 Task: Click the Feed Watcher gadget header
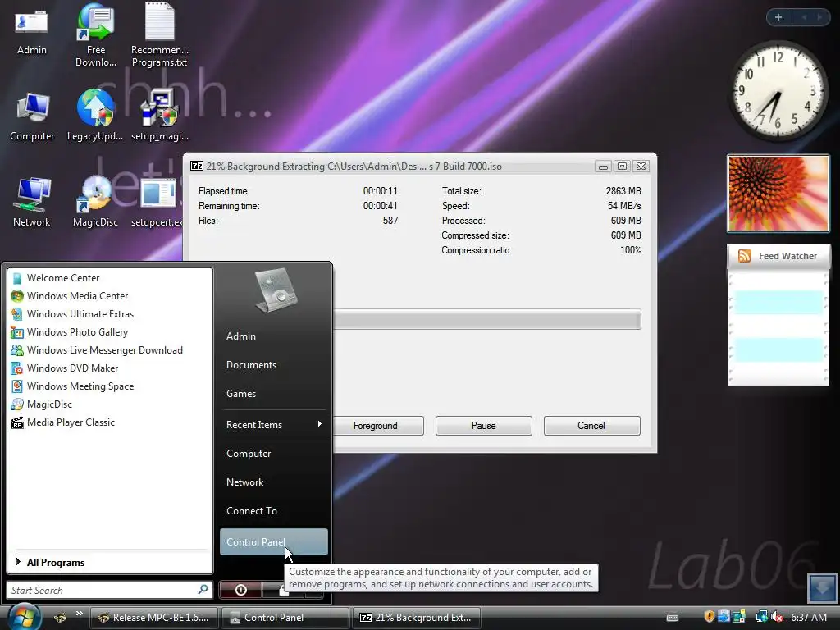tap(778, 256)
